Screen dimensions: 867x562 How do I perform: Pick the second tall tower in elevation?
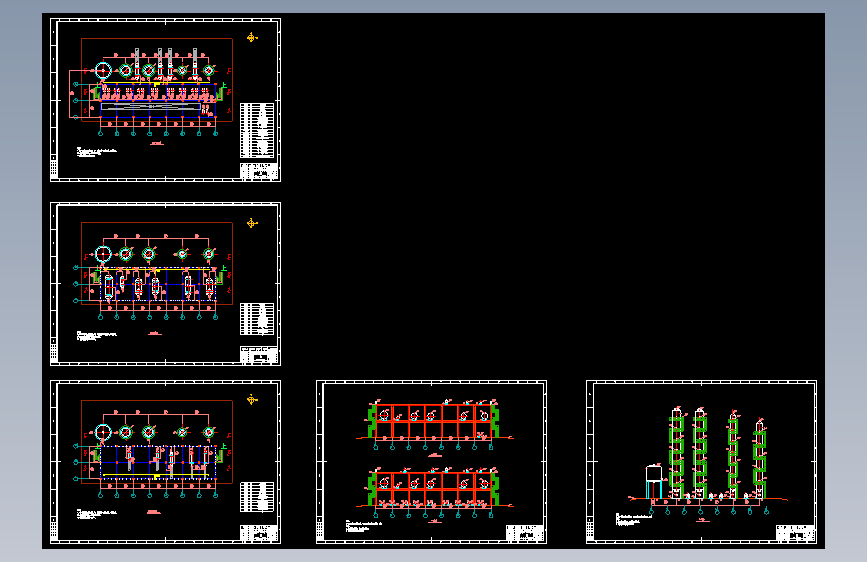[700, 454]
